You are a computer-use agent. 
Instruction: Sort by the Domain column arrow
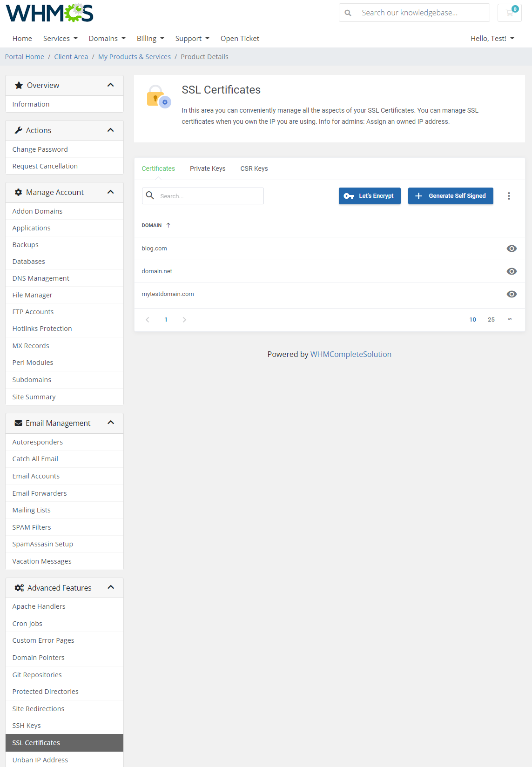pyautogui.click(x=168, y=225)
